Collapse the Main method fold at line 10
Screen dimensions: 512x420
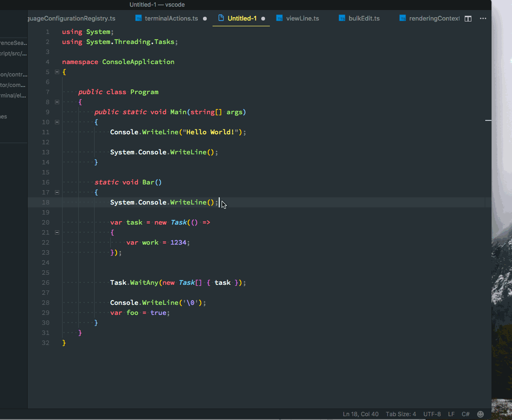click(x=56, y=122)
